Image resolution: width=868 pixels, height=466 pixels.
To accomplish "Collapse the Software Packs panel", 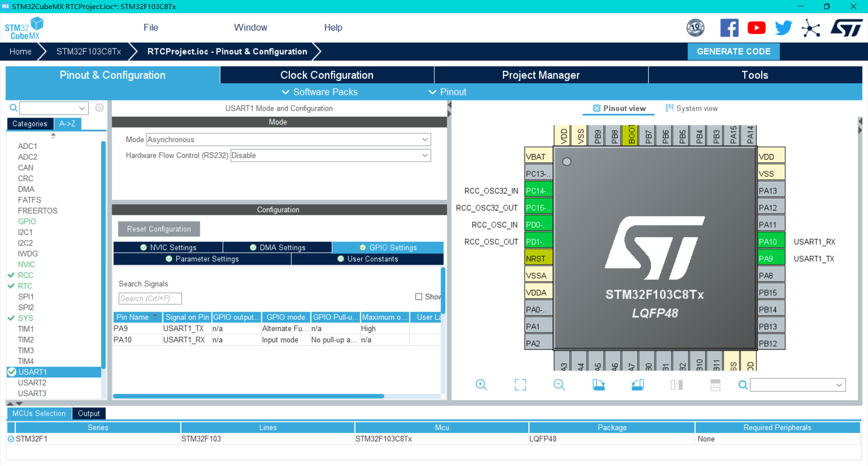I will pos(319,92).
